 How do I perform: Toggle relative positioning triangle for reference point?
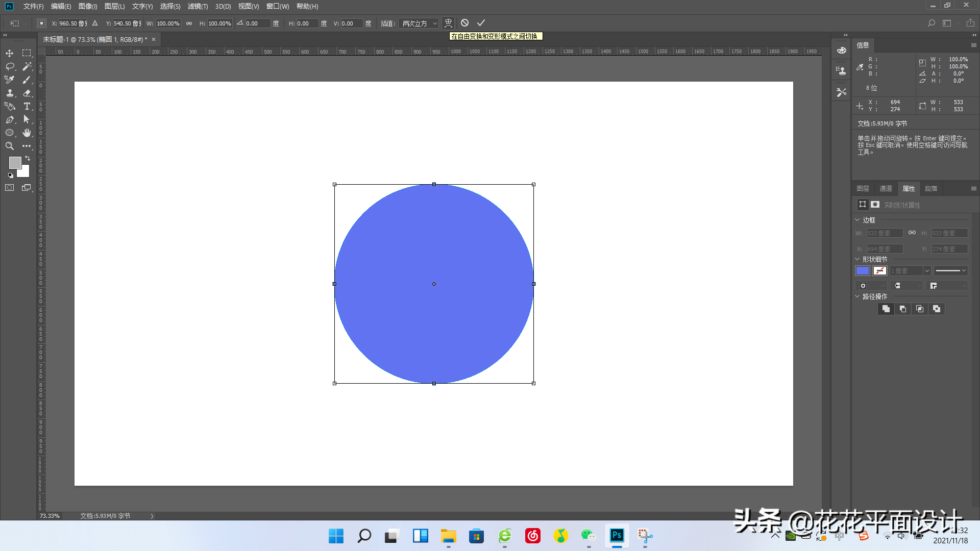(95, 23)
